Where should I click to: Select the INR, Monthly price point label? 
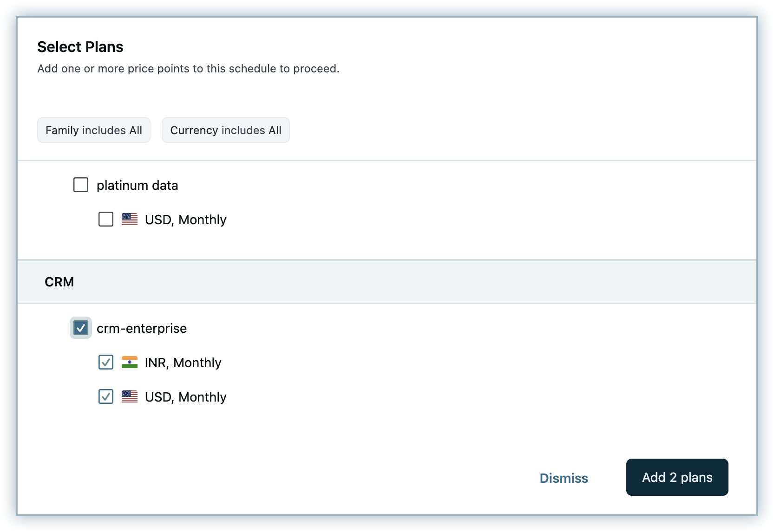pyautogui.click(x=183, y=363)
